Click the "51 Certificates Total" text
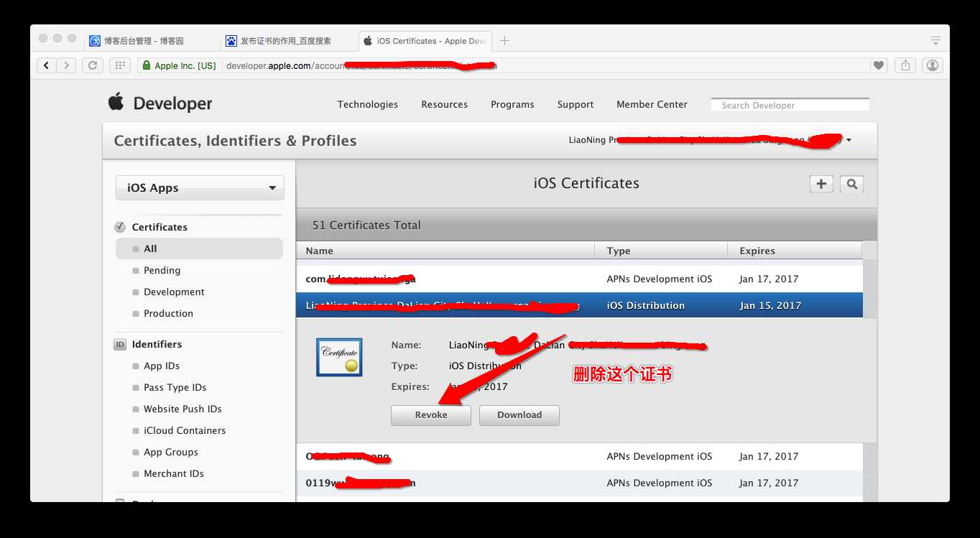This screenshot has width=980, height=538. coord(366,225)
